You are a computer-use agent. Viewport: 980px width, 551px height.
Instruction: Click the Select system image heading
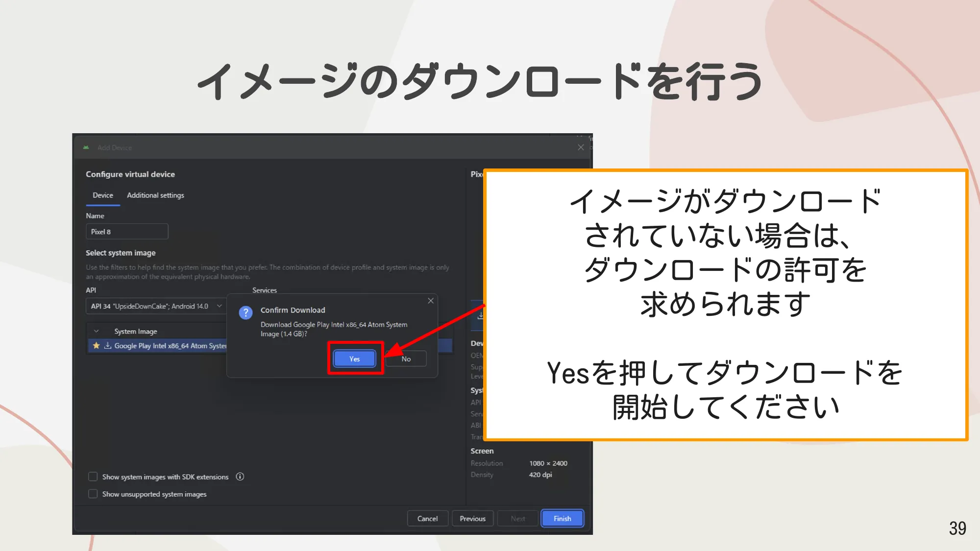[x=121, y=253]
